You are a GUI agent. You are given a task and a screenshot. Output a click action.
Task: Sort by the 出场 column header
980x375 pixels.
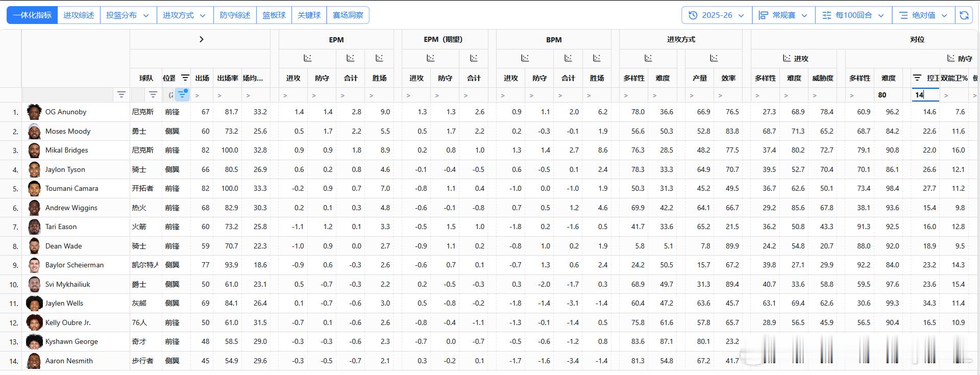pos(202,78)
